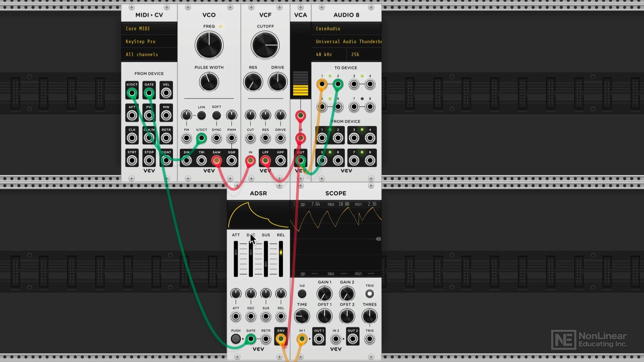Click the PUSH button on ADSR
644x362 pixels.
click(x=236, y=339)
